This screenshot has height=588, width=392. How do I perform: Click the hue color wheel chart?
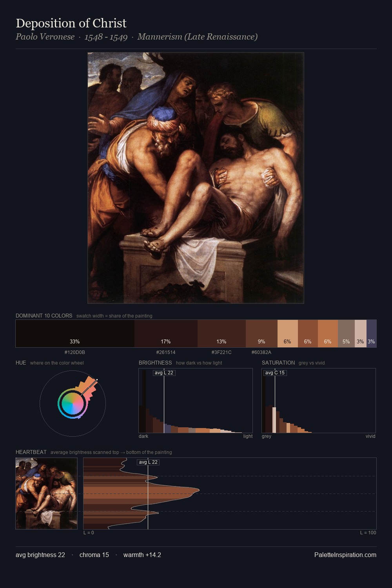(73, 403)
